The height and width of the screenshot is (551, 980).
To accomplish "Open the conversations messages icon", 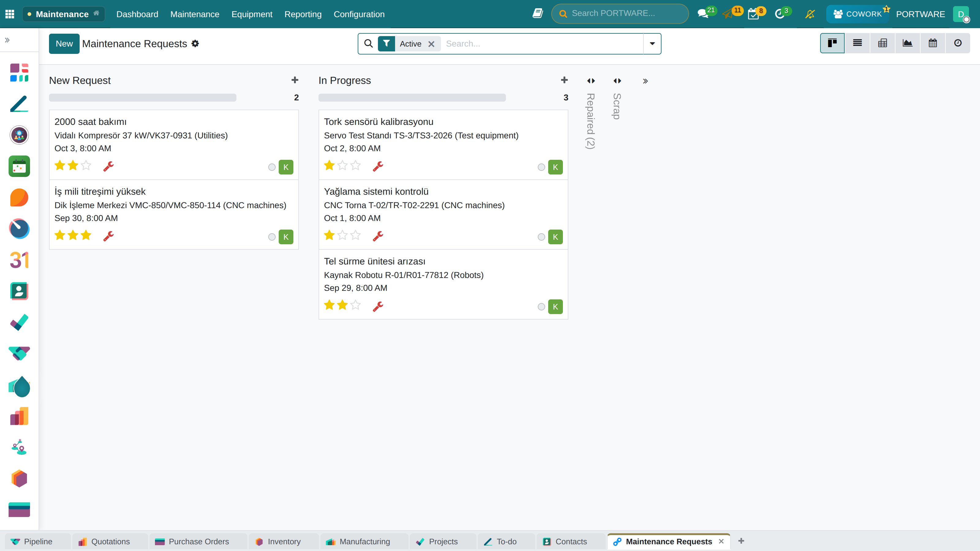I will point(703,14).
